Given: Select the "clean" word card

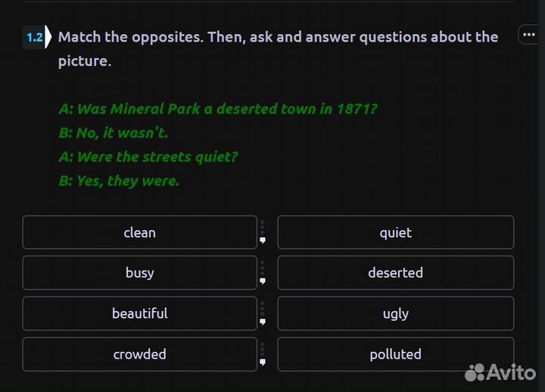Looking at the screenshot, I should (140, 232).
